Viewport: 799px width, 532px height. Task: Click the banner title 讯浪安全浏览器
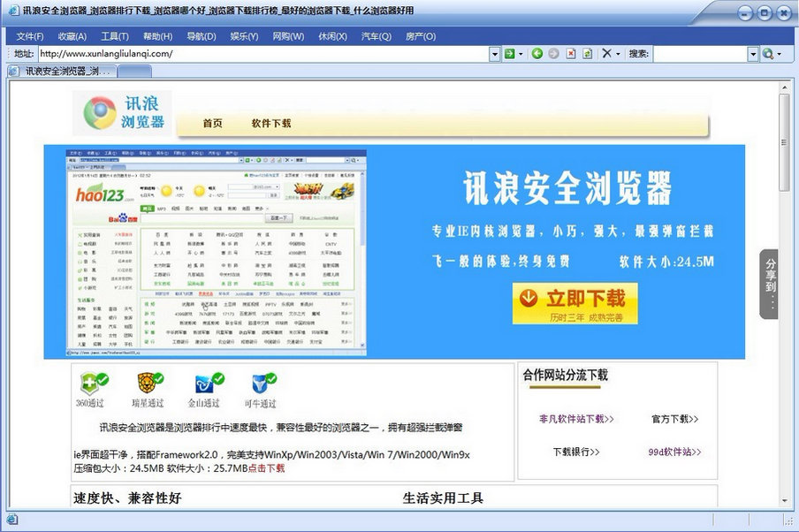[x=567, y=188]
